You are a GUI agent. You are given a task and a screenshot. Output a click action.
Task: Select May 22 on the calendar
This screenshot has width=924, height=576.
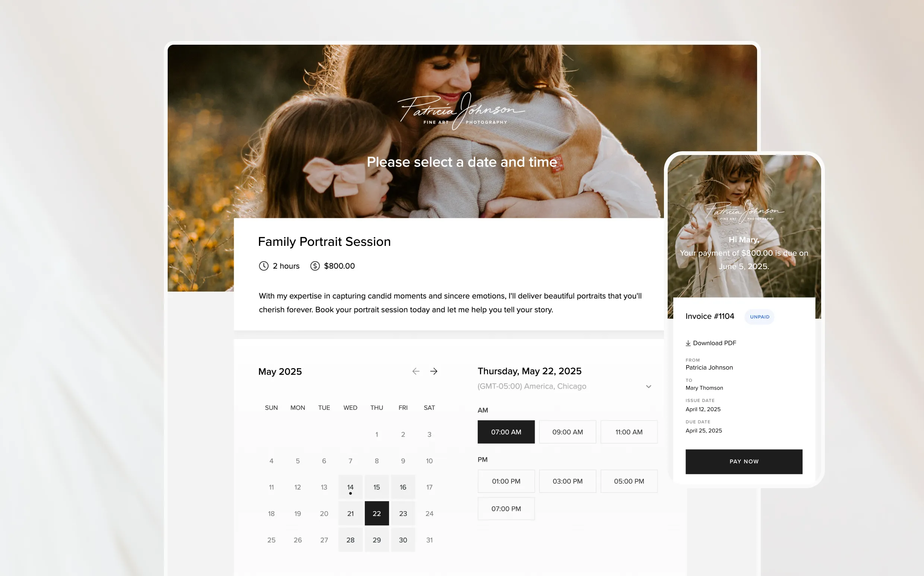point(376,513)
